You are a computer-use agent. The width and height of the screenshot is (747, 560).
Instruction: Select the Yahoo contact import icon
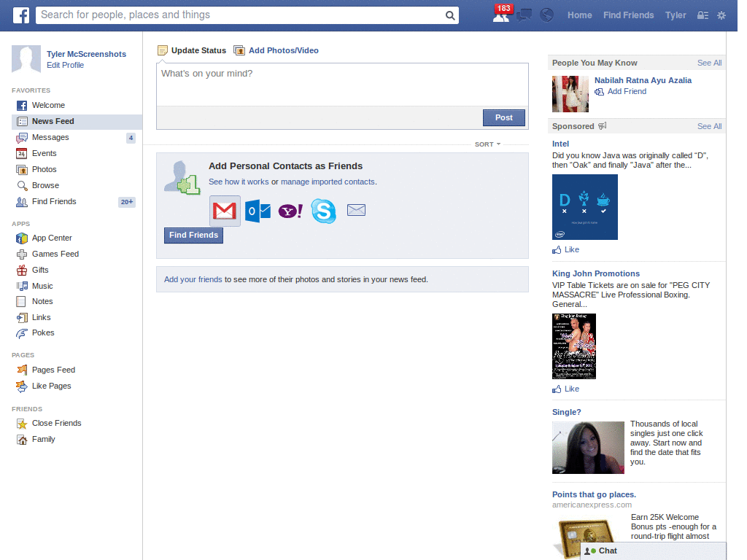290,211
